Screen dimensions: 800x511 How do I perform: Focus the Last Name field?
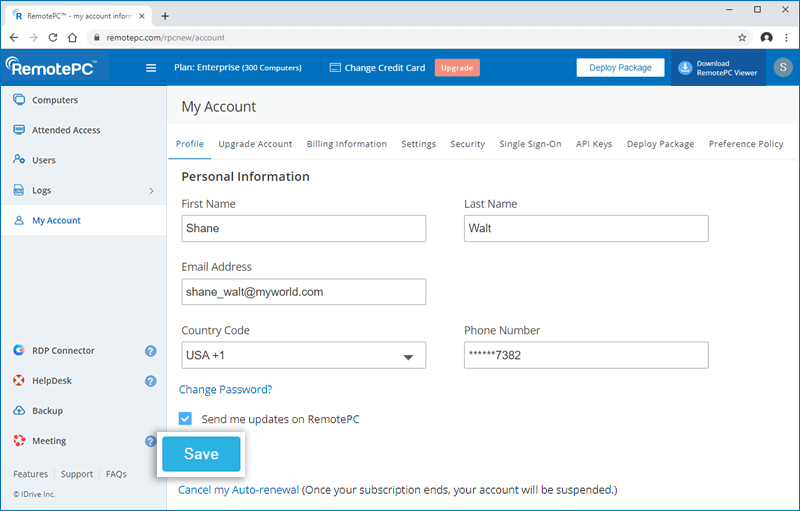(x=586, y=228)
